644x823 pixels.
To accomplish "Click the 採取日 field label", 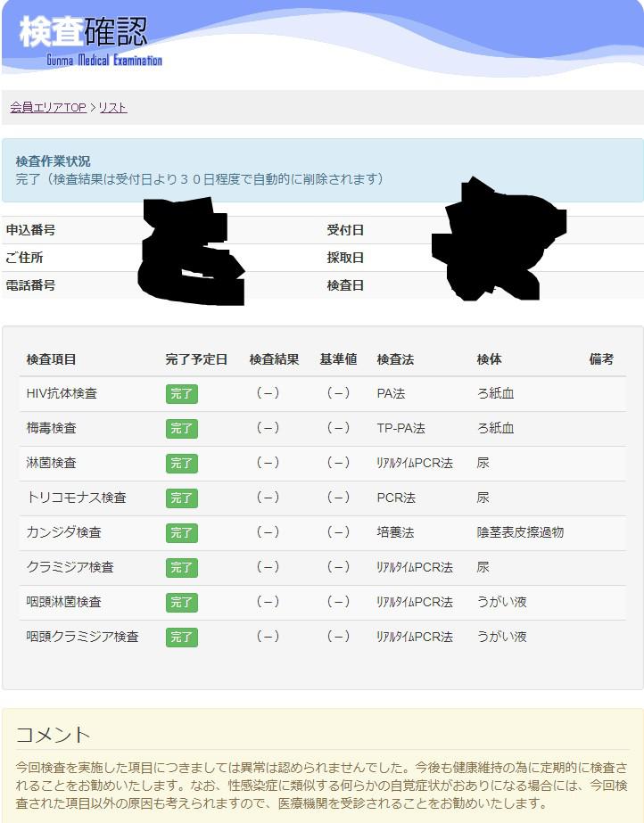I will pos(345,258).
